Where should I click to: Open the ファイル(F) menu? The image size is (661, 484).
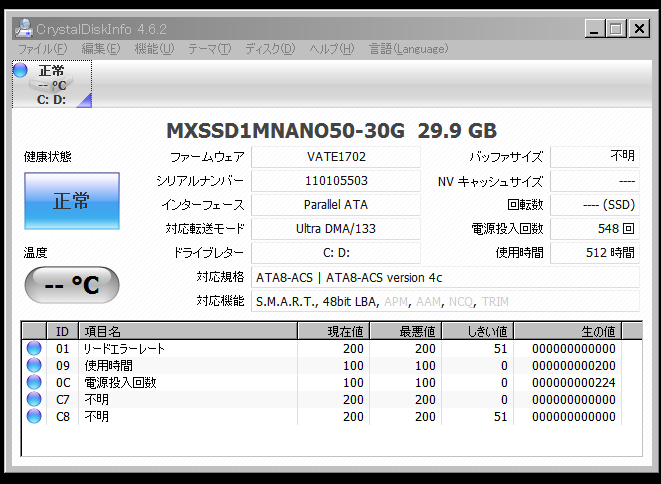click(x=43, y=49)
